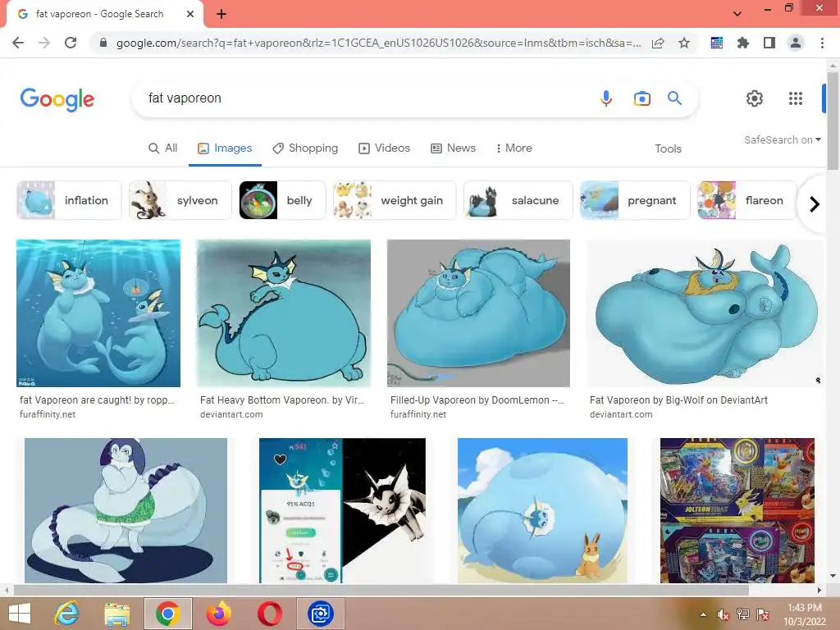This screenshot has height=630, width=840.
Task: Click furaffinity.net under Filled-Up Vaporeon
Action: click(x=418, y=414)
